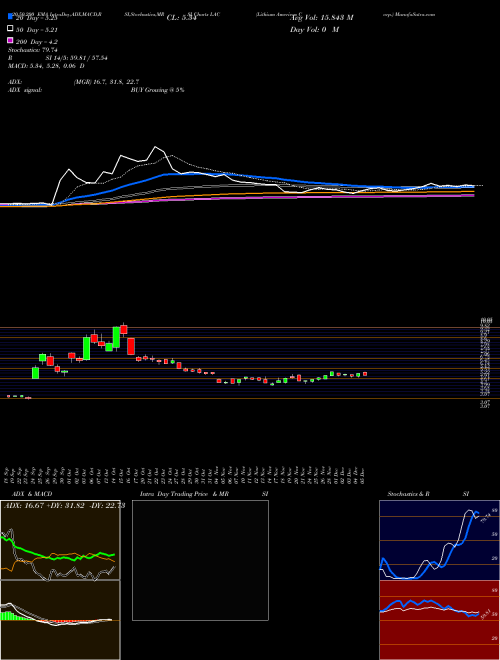Click the last red candlestick on the right
Image resolution: width=500 pixels, height=660 pixels.
click(x=365, y=374)
